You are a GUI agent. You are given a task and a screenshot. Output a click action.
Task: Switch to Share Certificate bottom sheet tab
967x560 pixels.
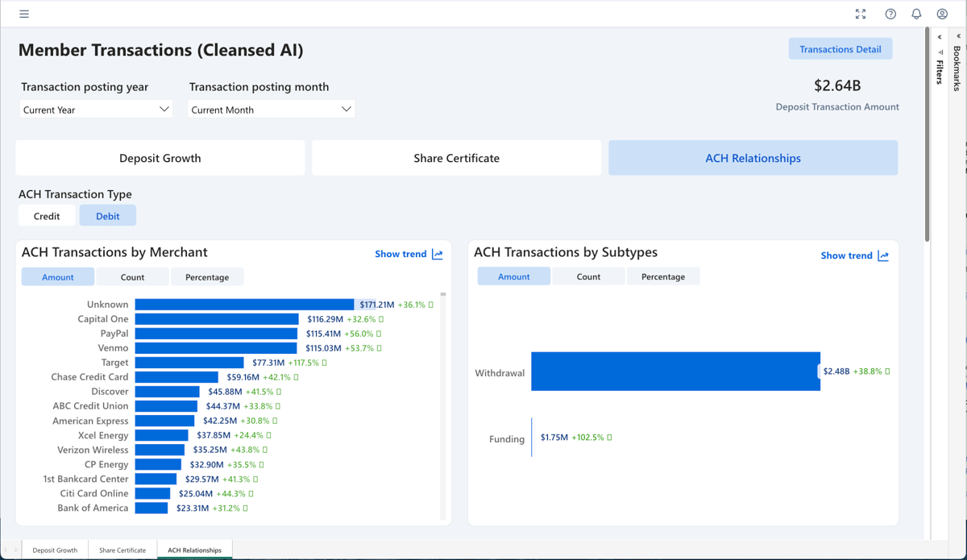[x=122, y=550]
